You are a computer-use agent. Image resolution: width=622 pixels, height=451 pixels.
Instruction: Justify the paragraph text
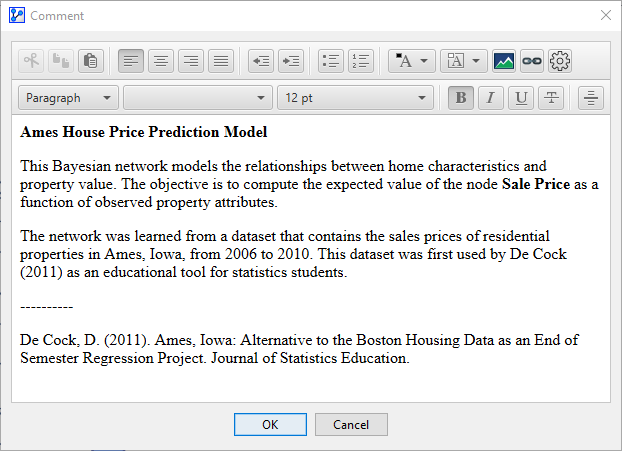(x=220, y=61)
